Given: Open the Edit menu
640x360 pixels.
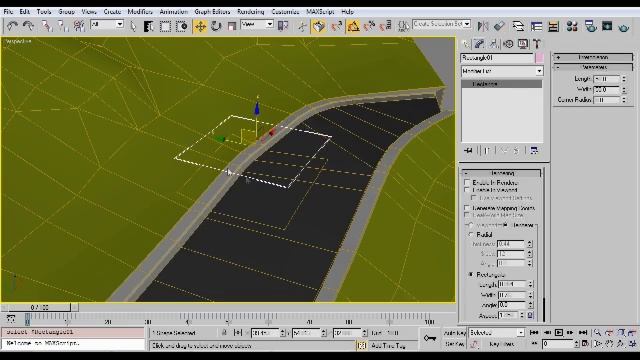Looking at the screenshot, I should [x=24, y=11].
